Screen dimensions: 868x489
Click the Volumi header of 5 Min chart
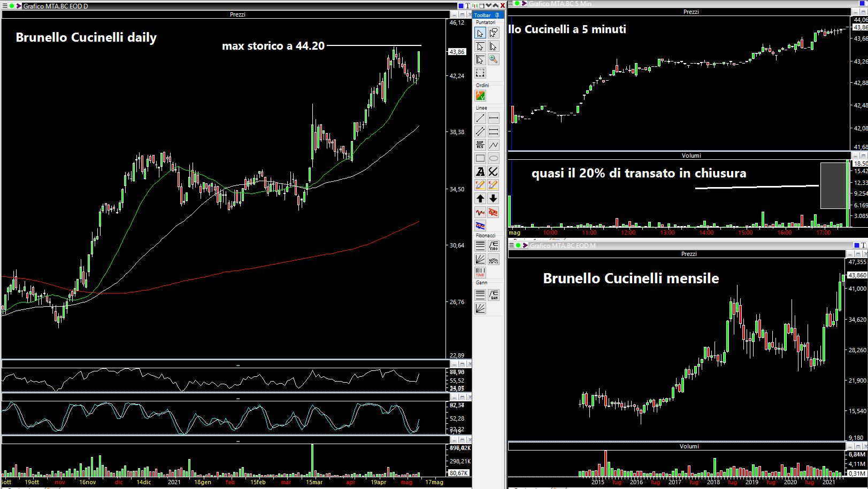[691, 156]
